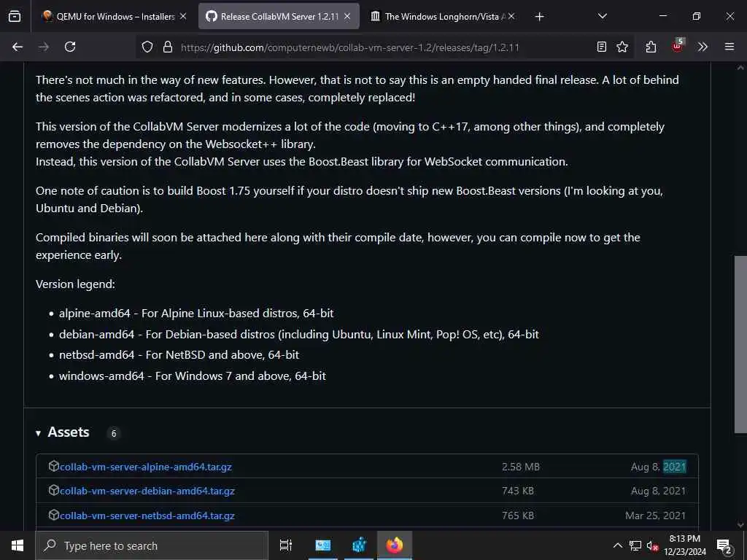
Task: Download collab-vm-server-netbsd-amd64.tar.gz
Action: click(147, 516)
